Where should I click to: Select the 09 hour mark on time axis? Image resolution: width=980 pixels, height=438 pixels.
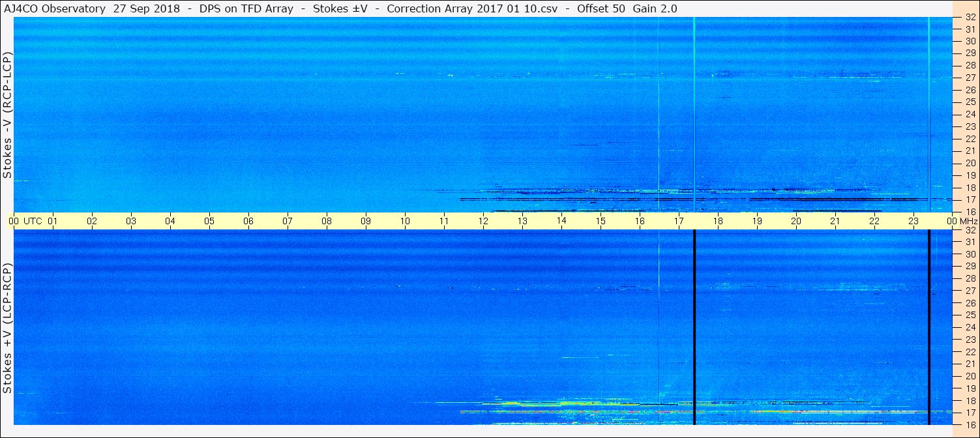click(366, 221)
